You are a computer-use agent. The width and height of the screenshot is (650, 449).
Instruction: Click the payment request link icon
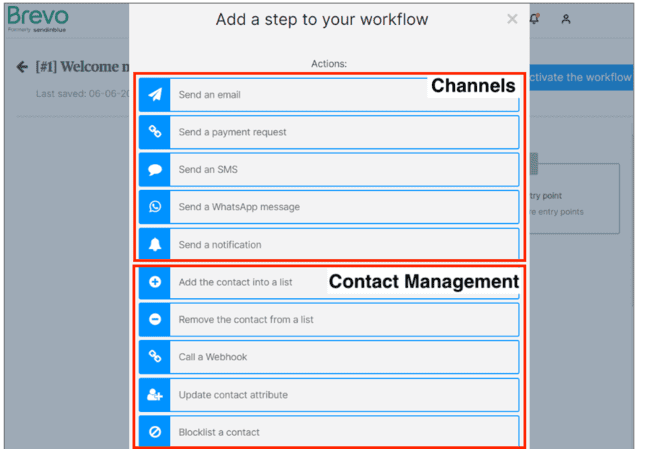point(155,132)
